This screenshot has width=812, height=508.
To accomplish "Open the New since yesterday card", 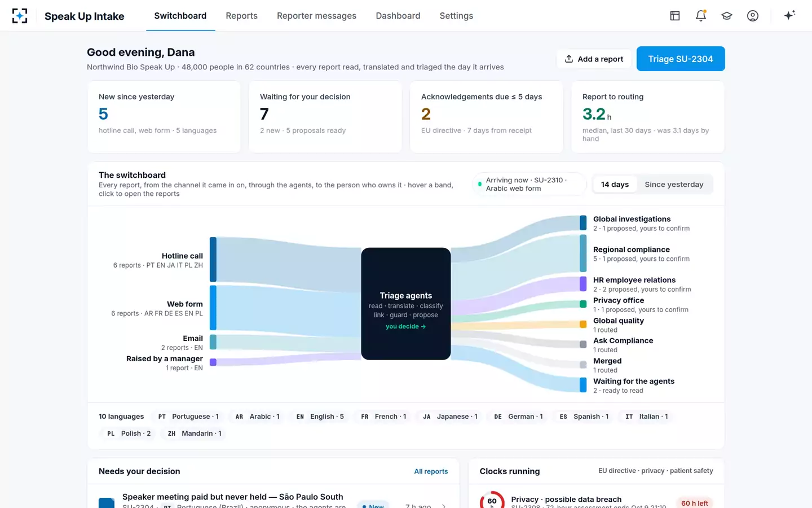I will click(x=164, y=117).
